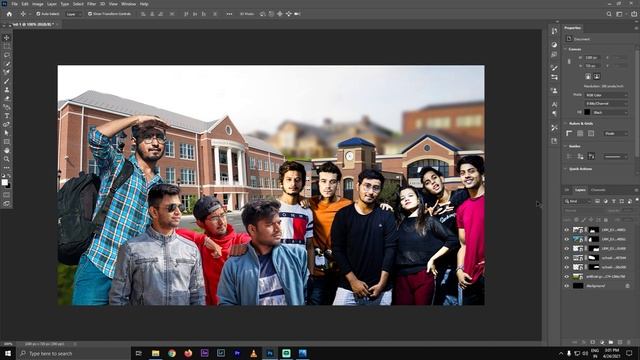This screenshot has height=360, width=640.
Task: Select the Eraser tool
Action: 7,98
